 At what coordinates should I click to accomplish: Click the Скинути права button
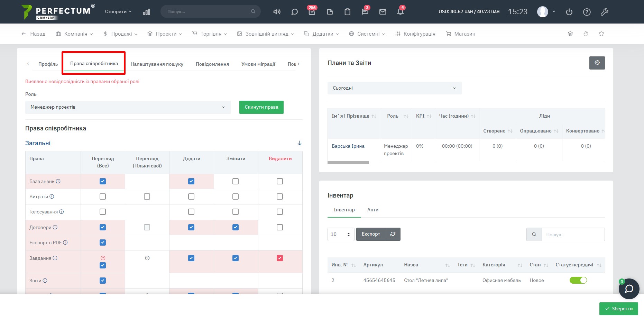pyautogui.click(x=261, y=107)
